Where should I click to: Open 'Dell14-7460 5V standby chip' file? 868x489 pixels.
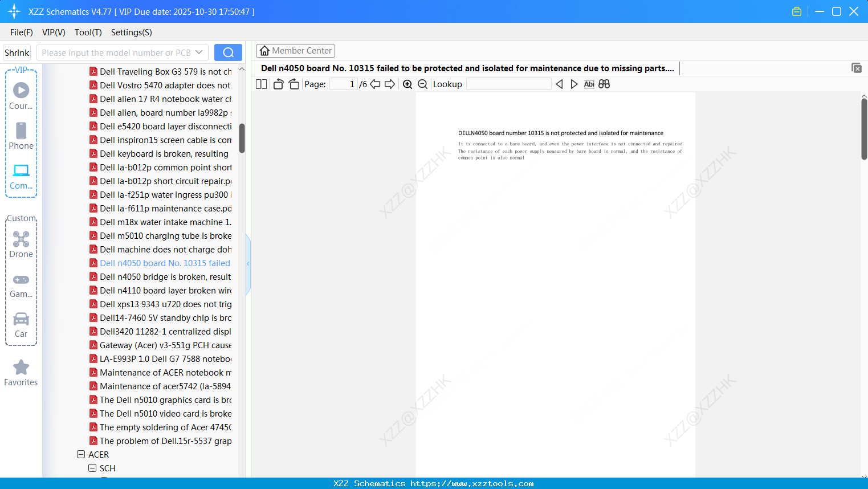coord(160,318)
